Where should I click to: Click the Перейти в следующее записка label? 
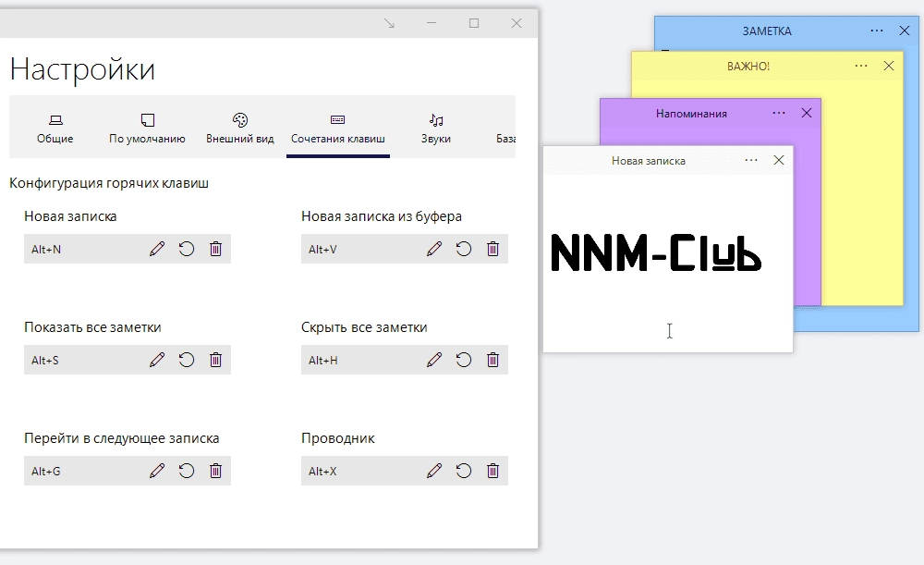click(121, 438)
